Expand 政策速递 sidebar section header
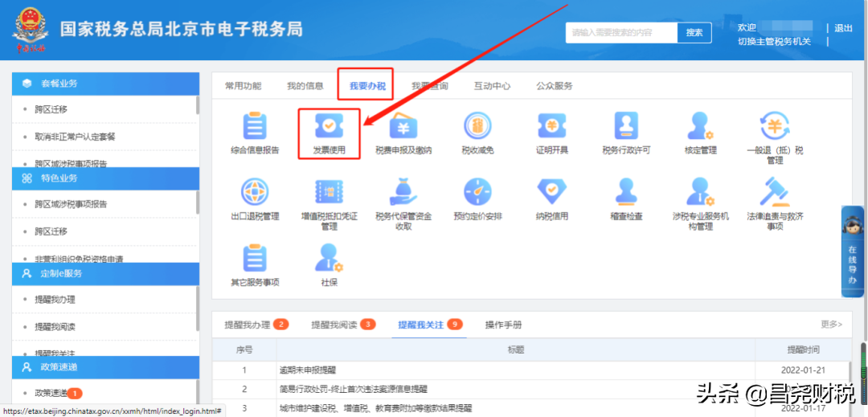 [x=106, y=367]
